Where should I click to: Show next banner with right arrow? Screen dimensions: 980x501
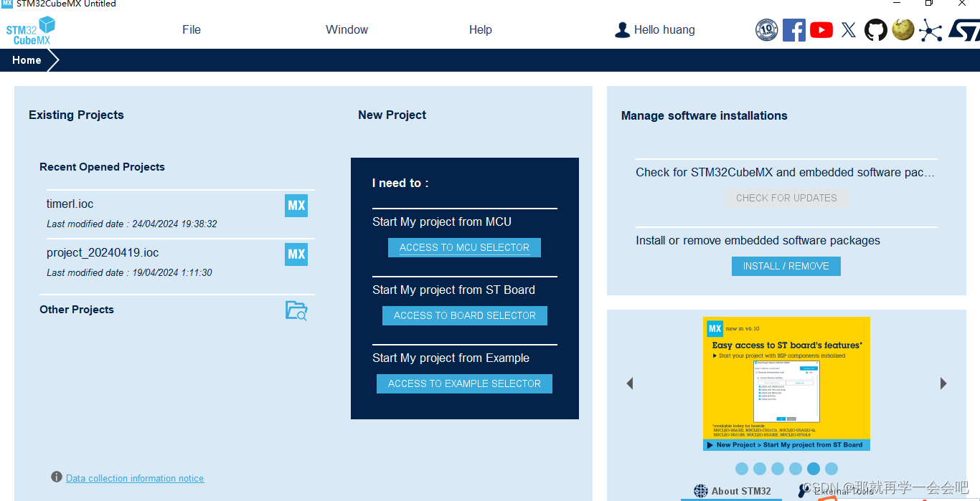click(x=943, y=383)
